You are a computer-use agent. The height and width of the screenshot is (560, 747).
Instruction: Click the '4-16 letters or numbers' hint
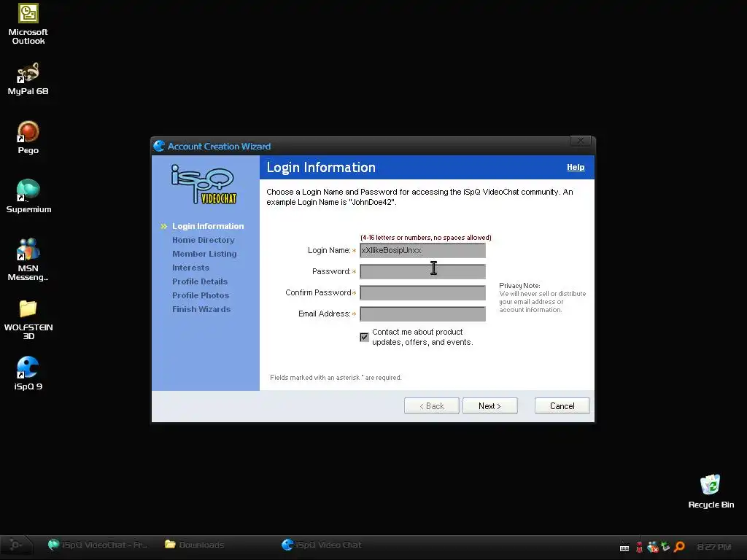coord(426,237)
